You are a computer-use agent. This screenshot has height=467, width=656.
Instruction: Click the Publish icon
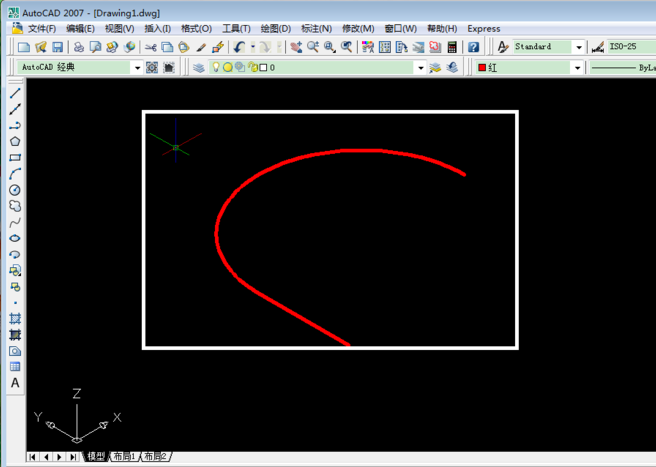pos(112,47)
